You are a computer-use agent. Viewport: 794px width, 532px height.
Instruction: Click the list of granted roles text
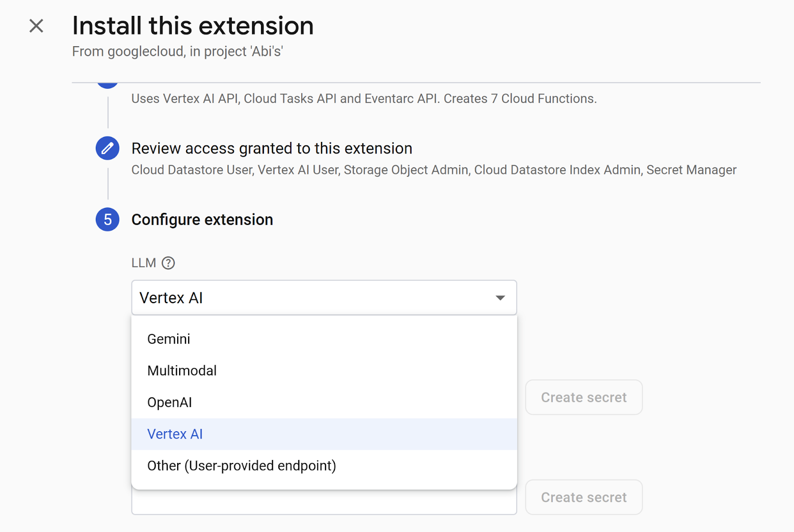point(433,170)
